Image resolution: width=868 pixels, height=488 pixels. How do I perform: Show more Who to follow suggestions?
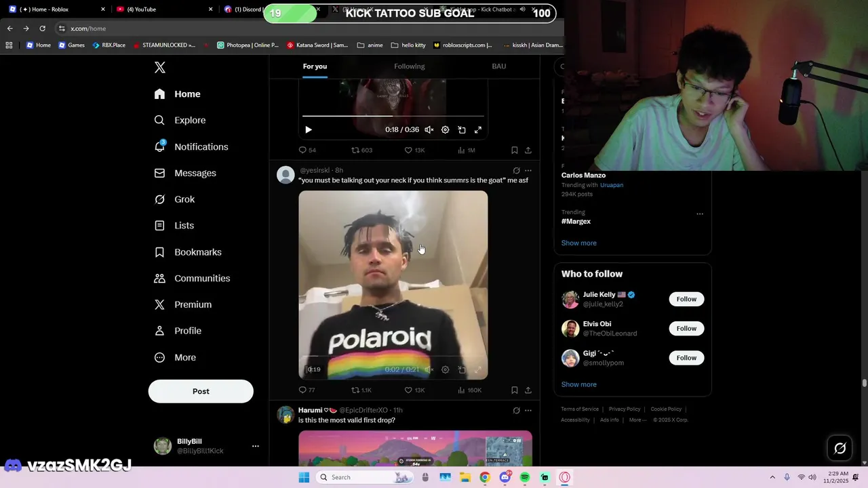tap(578, 384)
